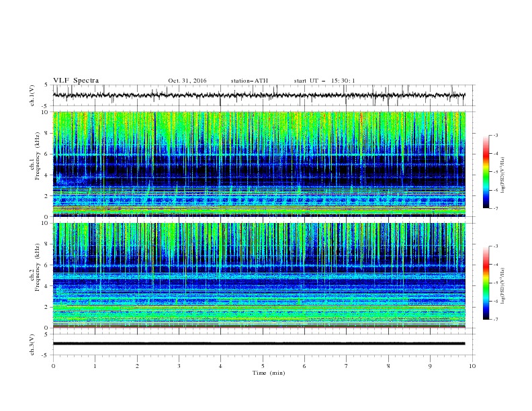Click the "Time (min)" x-axis label
Viewport: 532px width, 411px height.
[269, 373]
